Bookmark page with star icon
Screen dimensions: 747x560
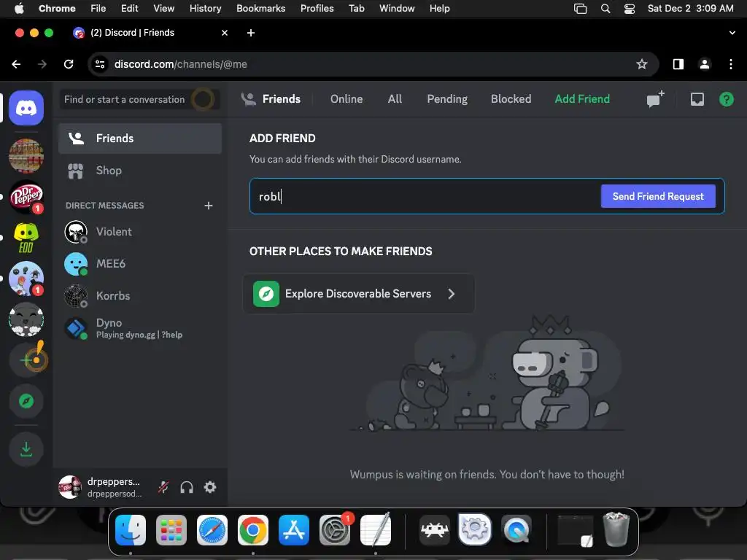642,64
